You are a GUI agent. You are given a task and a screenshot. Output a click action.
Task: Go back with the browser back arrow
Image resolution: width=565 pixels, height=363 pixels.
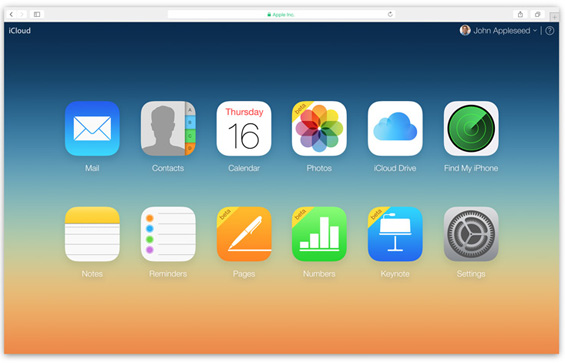pyautogui.click(x=12, y=14)
